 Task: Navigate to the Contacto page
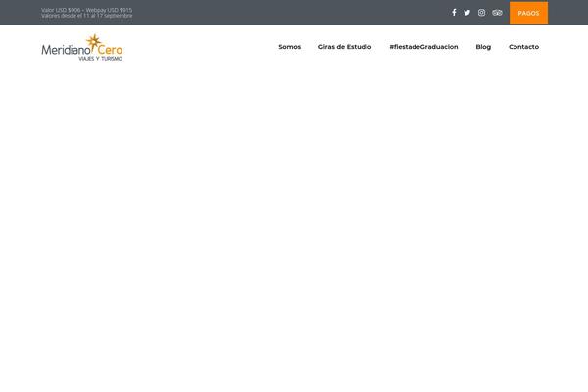(x=524, y=47)
